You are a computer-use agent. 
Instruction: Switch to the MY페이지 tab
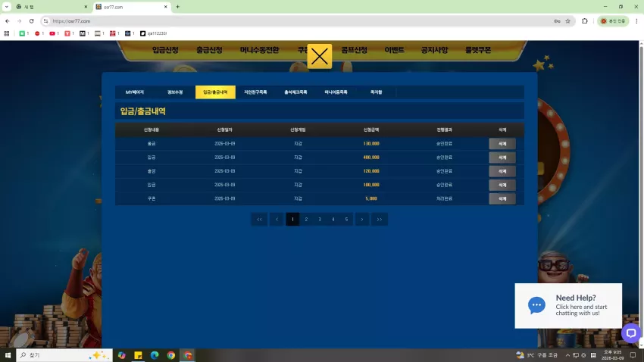[x=135, y=92]
